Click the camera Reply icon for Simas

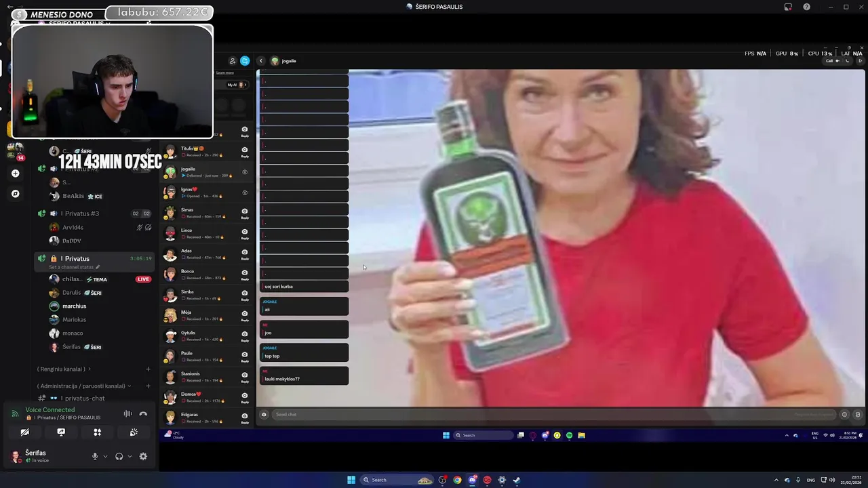pos(245,213)
